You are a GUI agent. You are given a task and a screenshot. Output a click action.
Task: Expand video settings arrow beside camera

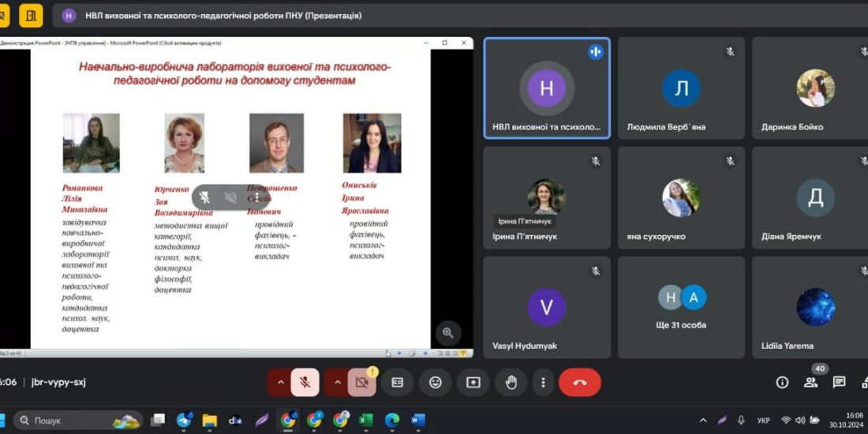(337, 382)
